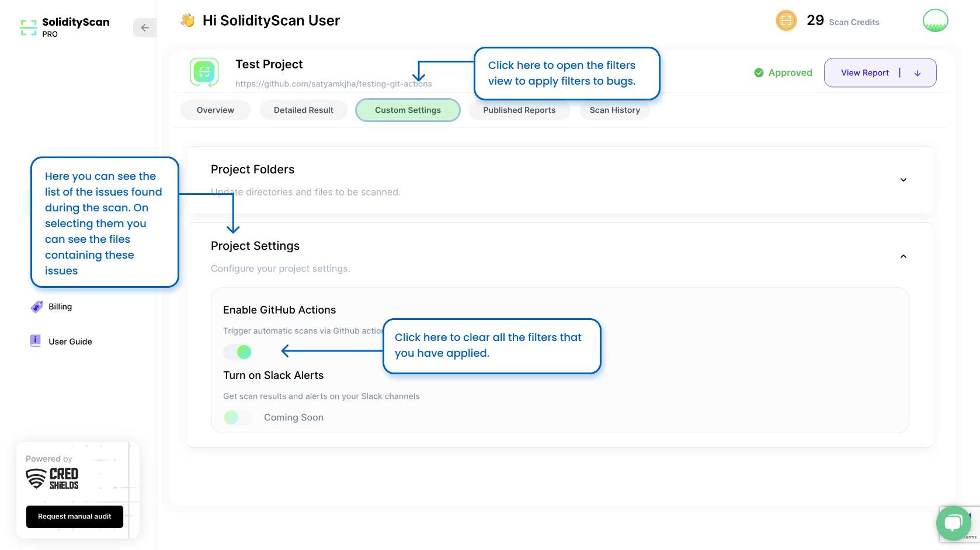Open the chat support bubble
Screen dimensions: 980x550
pyautogui.click(x=953, y=523)
